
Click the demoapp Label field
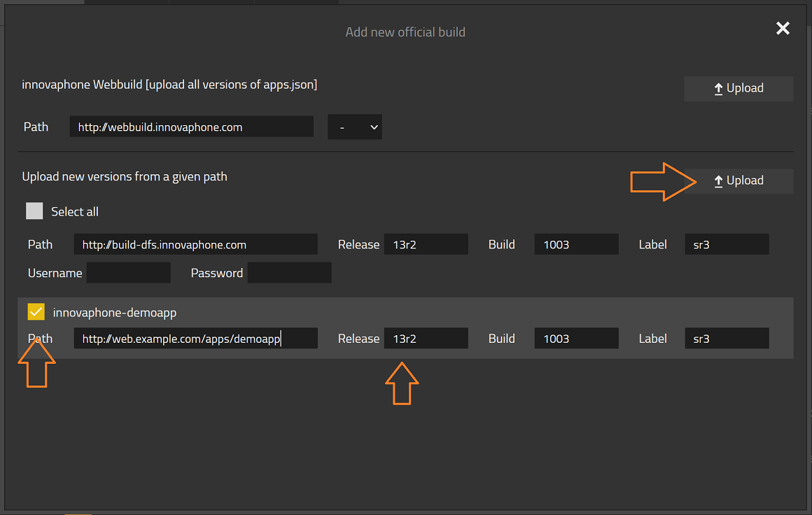pos(727,339)
